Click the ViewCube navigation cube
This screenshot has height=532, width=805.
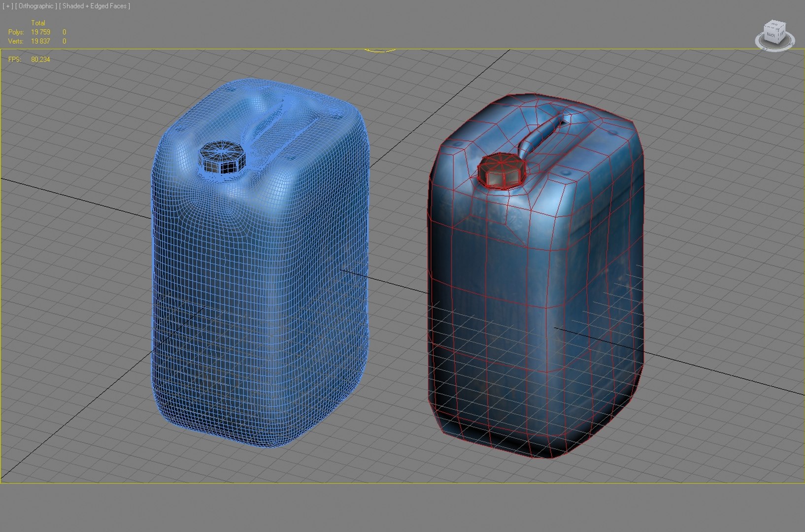tap(774, 32)
